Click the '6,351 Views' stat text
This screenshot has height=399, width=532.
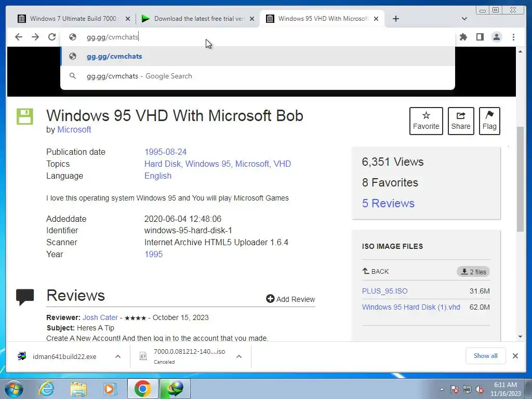click(393, 162)
